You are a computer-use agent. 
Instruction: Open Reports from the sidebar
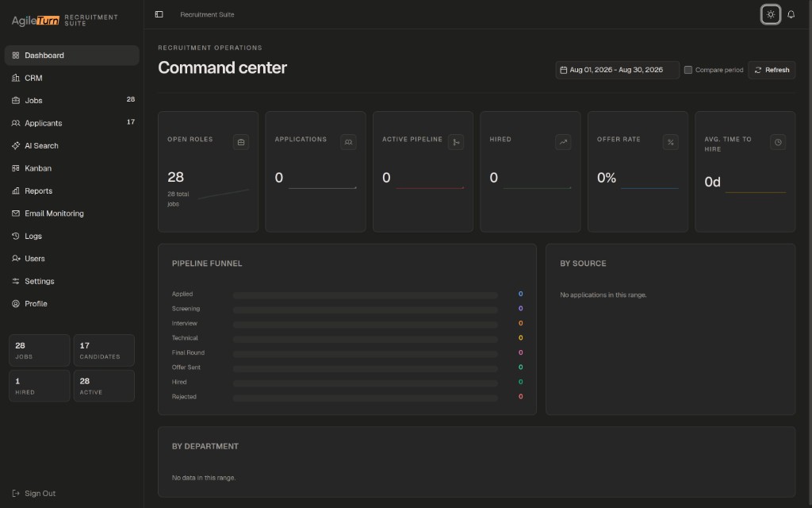[x=72, y=190]
